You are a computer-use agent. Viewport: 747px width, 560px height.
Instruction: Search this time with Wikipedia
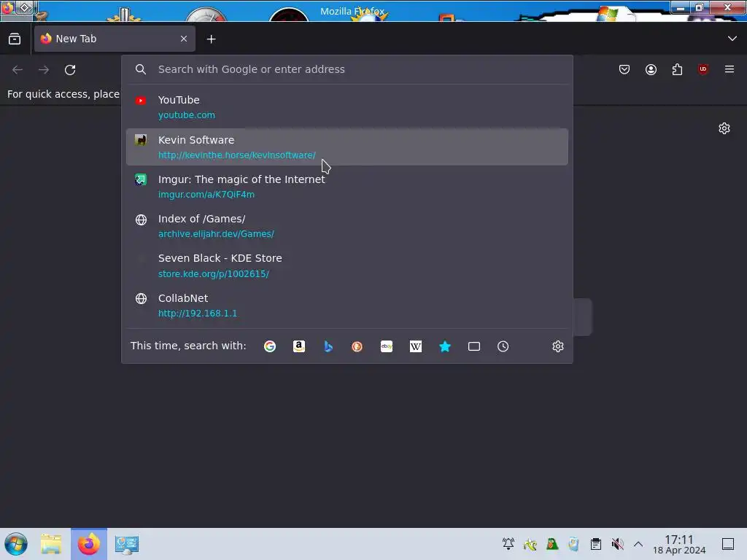pos(415,346)
